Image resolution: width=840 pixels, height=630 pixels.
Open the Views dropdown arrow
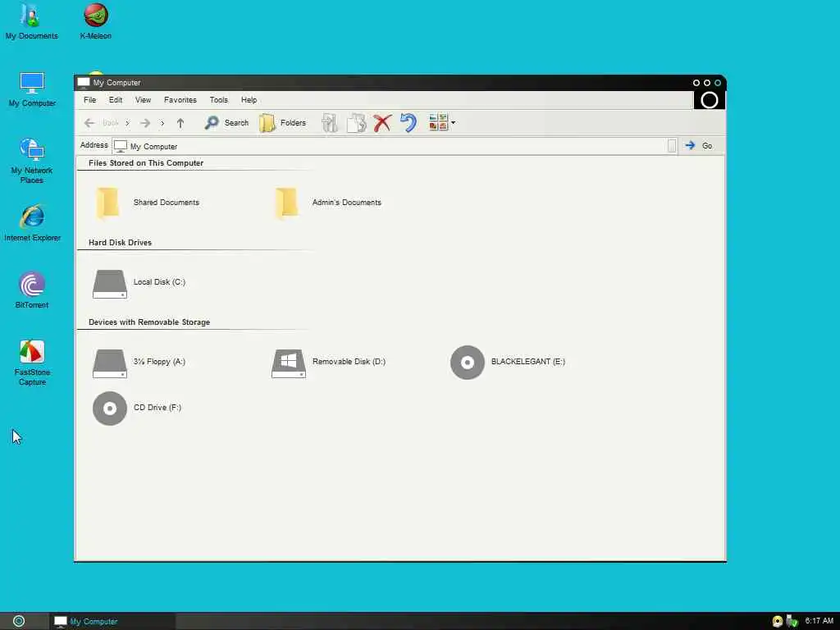click(453, 123)
